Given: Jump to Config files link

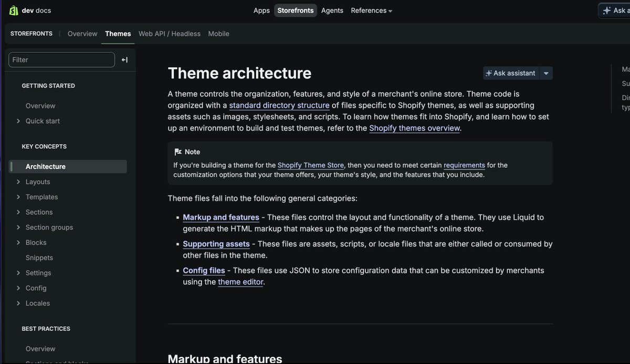Looking at the screenshot, I should 204,271.
